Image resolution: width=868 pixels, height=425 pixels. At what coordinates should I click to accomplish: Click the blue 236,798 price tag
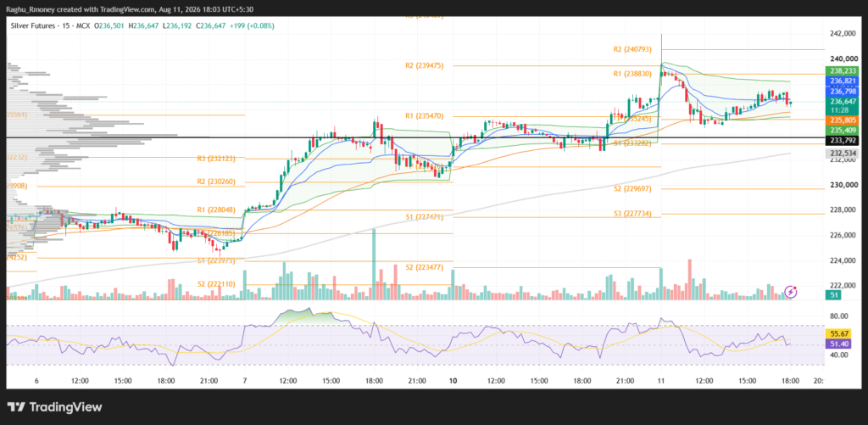click(x=840, y=91)
